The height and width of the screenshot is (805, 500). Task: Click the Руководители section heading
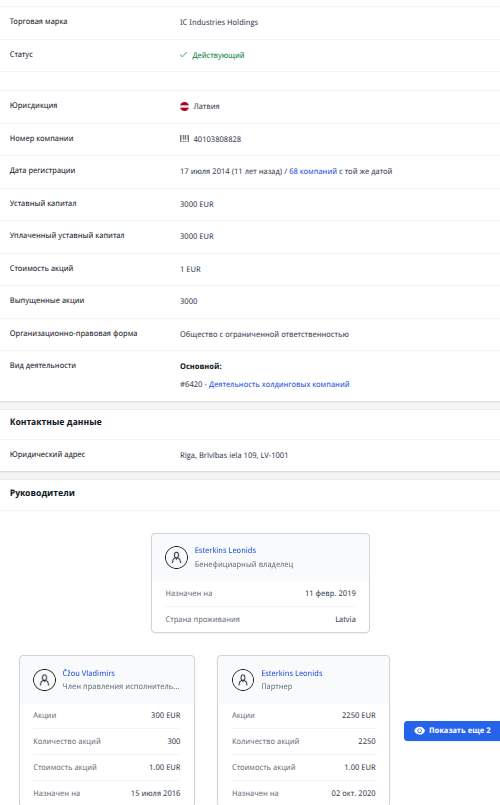tap(42, 493)
